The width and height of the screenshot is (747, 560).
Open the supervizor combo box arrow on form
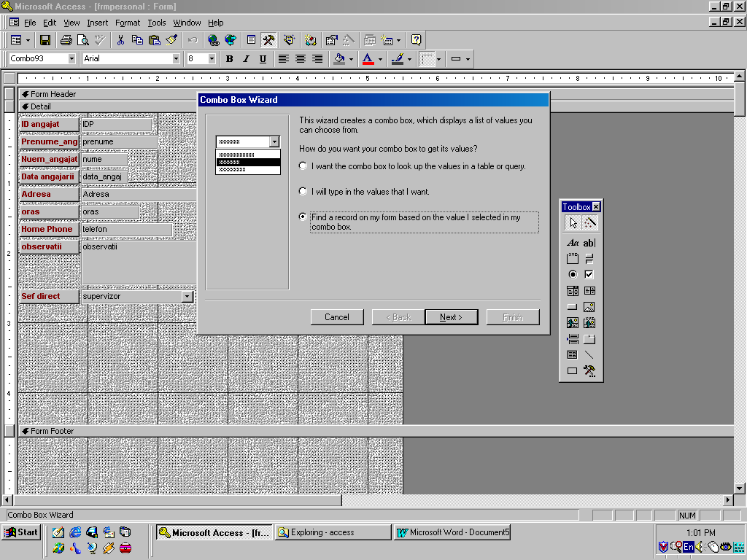tap(187, 296)
